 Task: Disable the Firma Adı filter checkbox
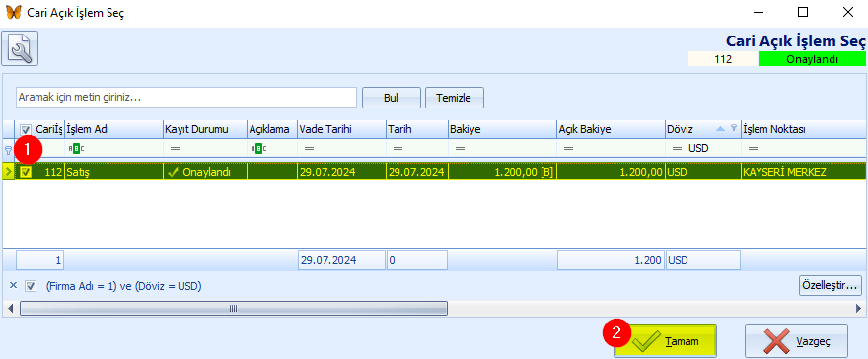31,287
